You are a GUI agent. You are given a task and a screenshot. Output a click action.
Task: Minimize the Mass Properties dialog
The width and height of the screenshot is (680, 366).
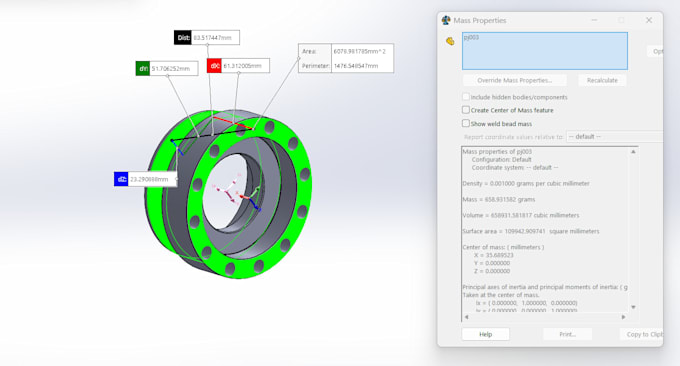click(x=594, y=20)
